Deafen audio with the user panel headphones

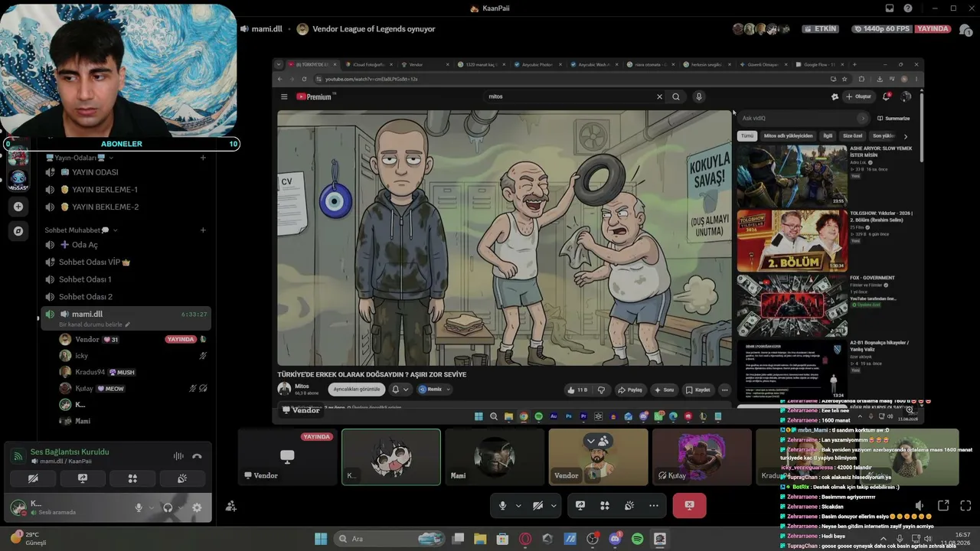168,507
